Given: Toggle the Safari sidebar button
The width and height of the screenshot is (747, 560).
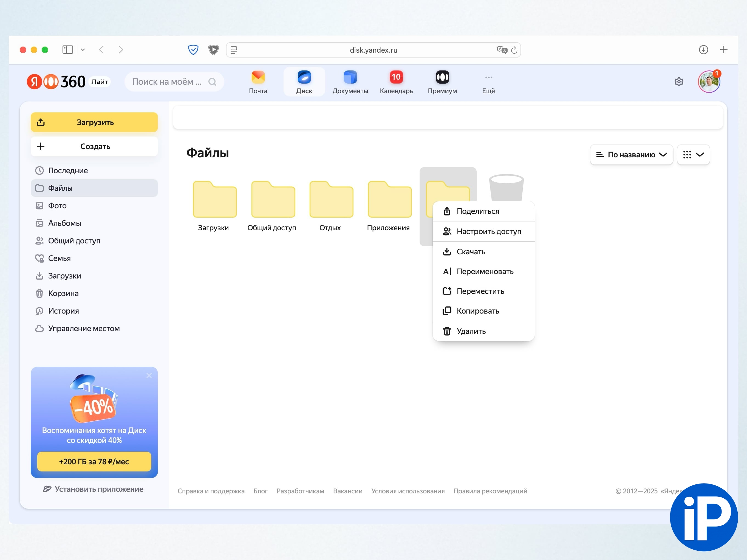Looking at the screenshot, I should pos(67,50).
